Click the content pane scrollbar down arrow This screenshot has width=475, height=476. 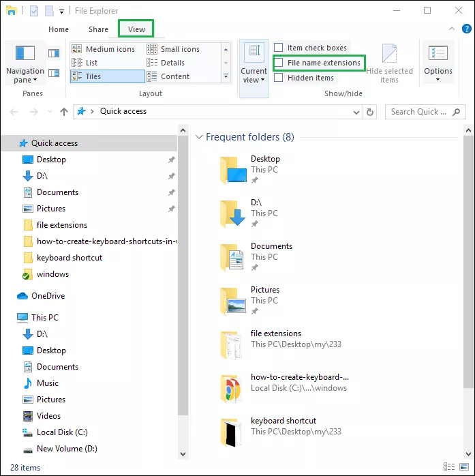(468, 454)
